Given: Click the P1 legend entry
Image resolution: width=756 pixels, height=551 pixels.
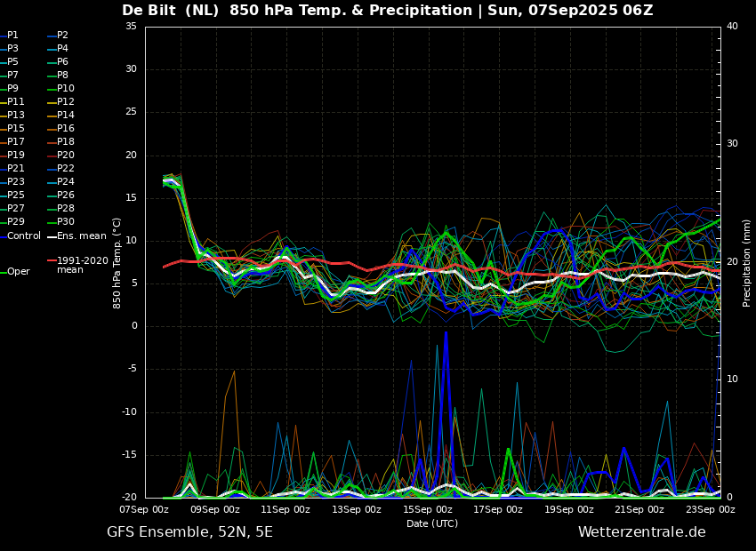Looking at the screenshot, I should point(9,36).
